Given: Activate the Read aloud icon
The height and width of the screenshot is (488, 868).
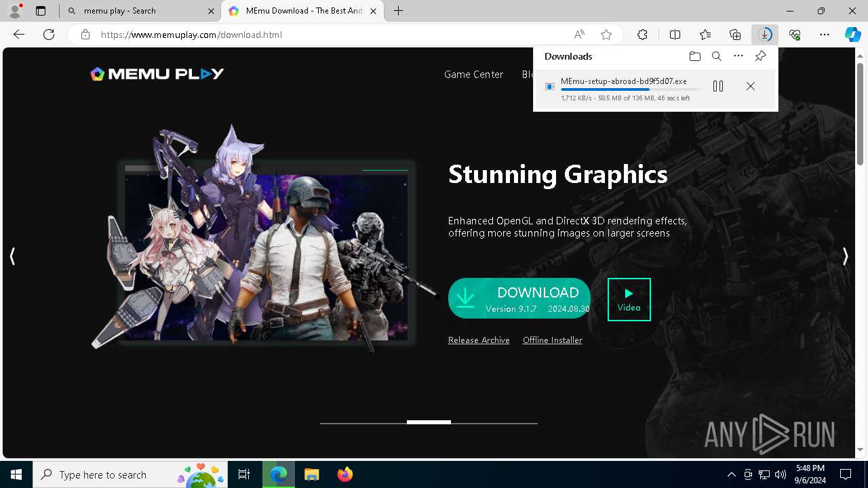Looking at the screenshot, I should tap(579, 35).
